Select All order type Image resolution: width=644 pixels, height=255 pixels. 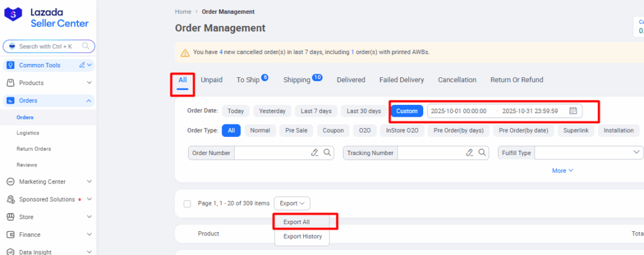tap(231, 131)
